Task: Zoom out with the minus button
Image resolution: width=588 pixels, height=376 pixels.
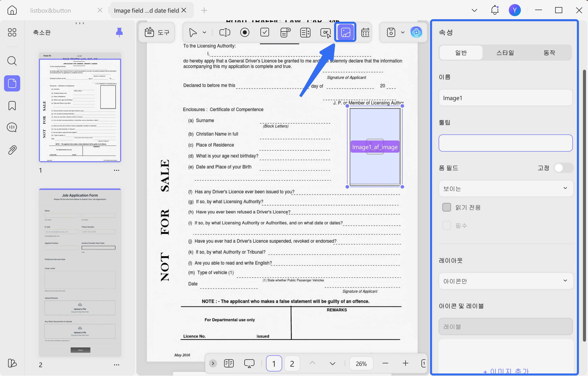Action: point(385,363)
